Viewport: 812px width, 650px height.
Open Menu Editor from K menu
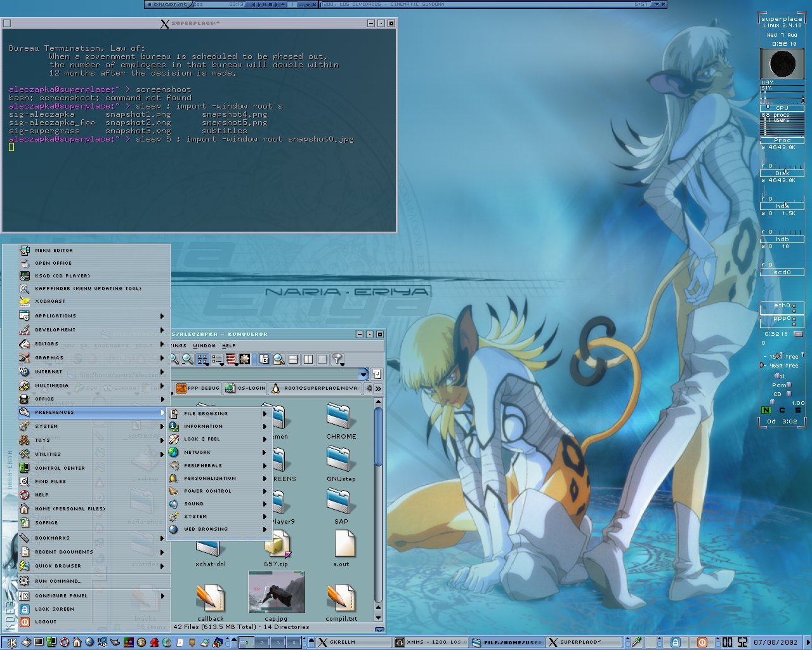tap(93, 250)
